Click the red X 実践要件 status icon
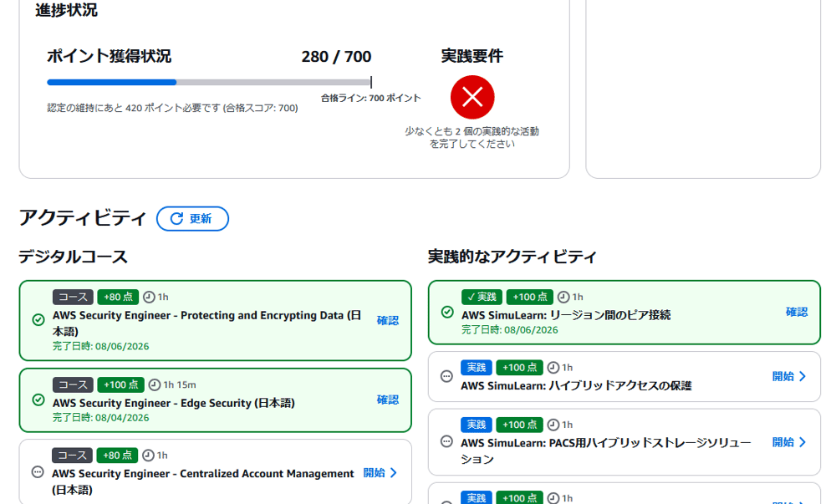The width and height of the screenshot is (836, 504). [x=472, y=97]
